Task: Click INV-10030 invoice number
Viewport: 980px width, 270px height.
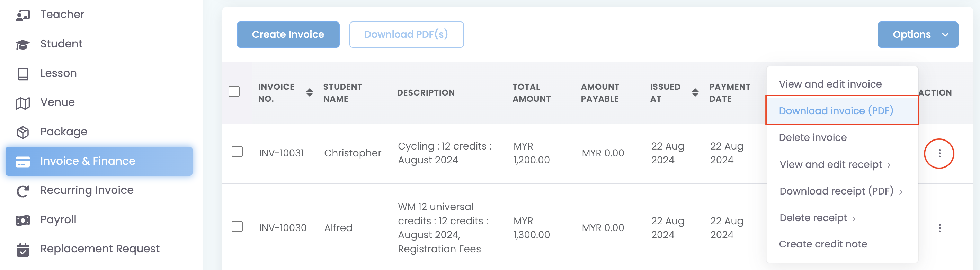Action: click(283, 228)
